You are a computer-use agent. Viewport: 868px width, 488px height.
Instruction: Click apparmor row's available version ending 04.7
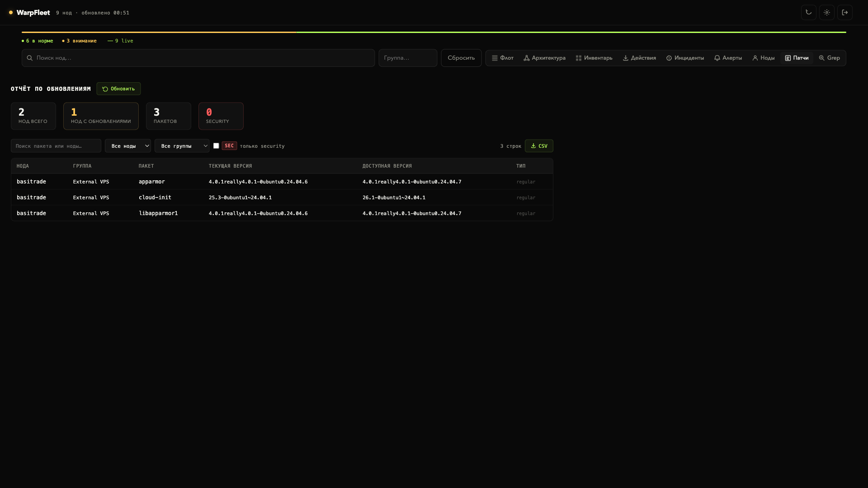[412, 182]
